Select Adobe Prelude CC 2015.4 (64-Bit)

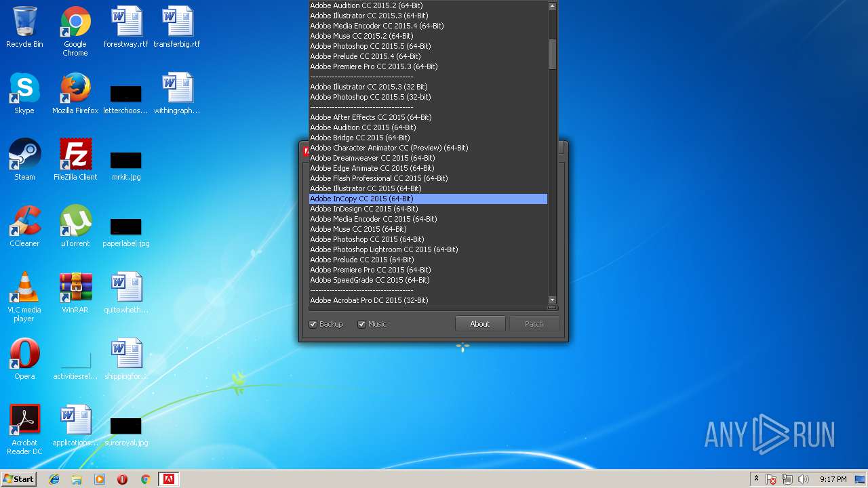click(428, 56)
